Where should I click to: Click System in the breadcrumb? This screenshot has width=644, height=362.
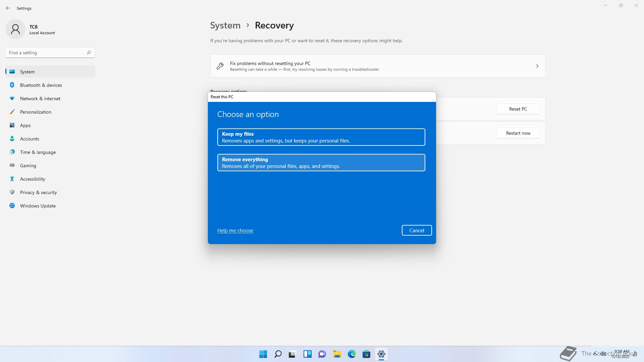click(x=225, y=25)
